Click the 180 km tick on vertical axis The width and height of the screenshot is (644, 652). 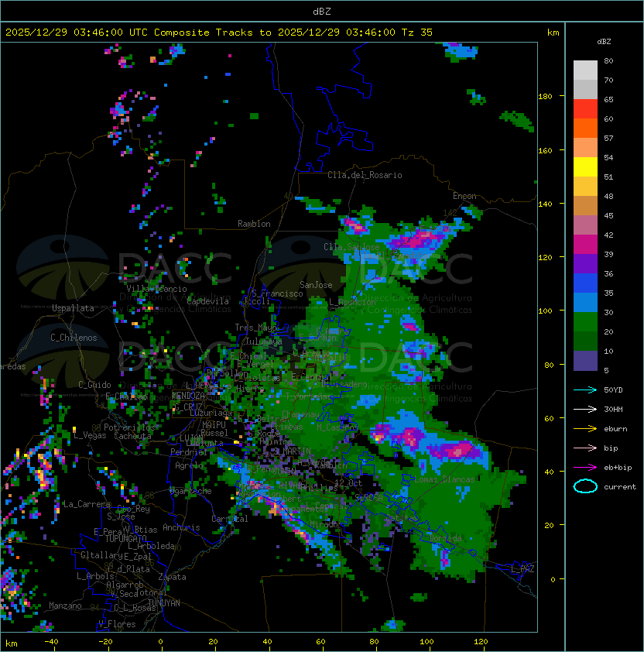(545, 97)
